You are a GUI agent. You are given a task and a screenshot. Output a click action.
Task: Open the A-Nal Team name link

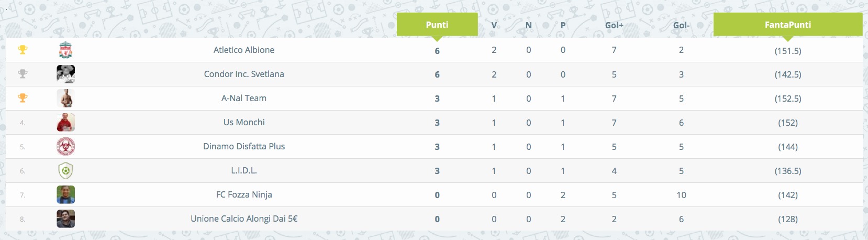pos(244,98)
